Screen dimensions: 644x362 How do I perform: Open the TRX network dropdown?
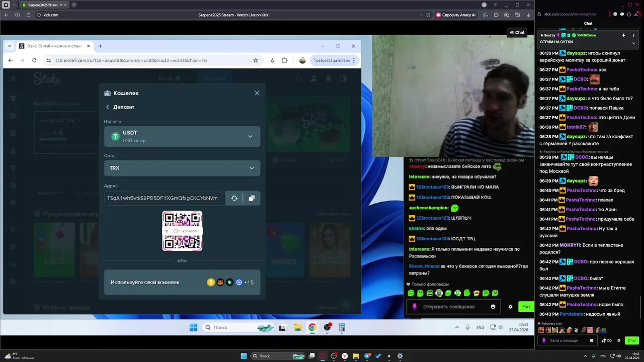pyautogui.click(x=182, y=168)
